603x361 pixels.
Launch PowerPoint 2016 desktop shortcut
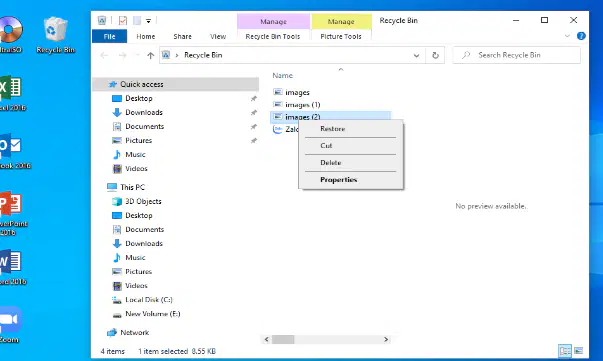coord(12,214)
